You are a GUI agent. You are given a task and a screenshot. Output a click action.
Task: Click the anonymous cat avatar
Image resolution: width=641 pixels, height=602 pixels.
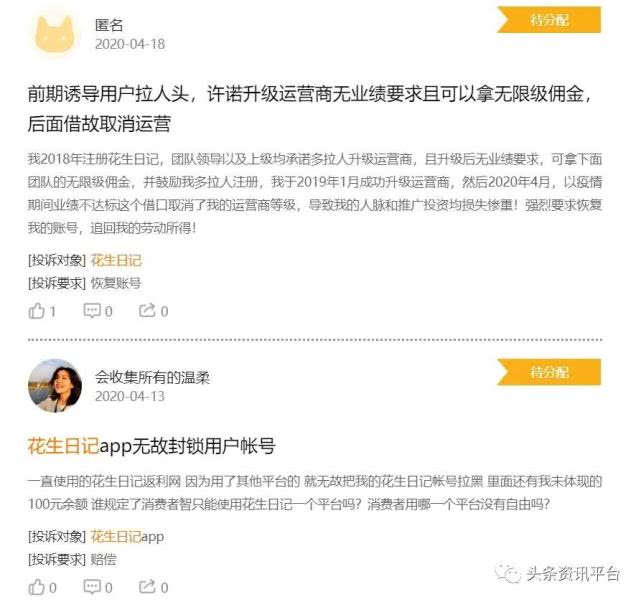[55, 34]
